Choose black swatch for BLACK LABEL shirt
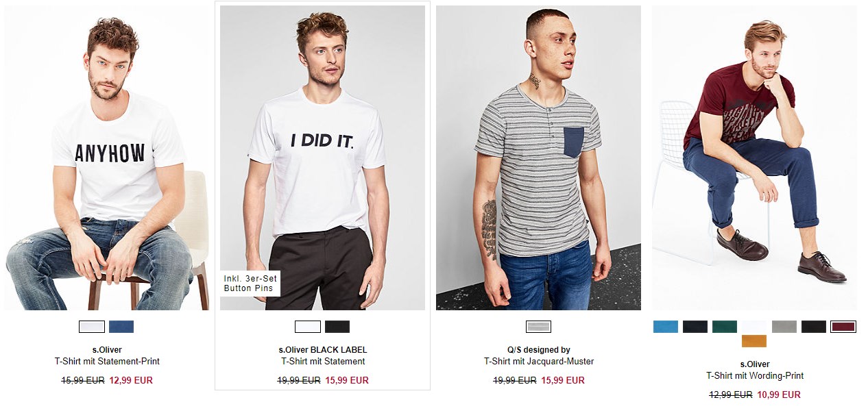The image size is (868, 413). [x=337, y=327]
